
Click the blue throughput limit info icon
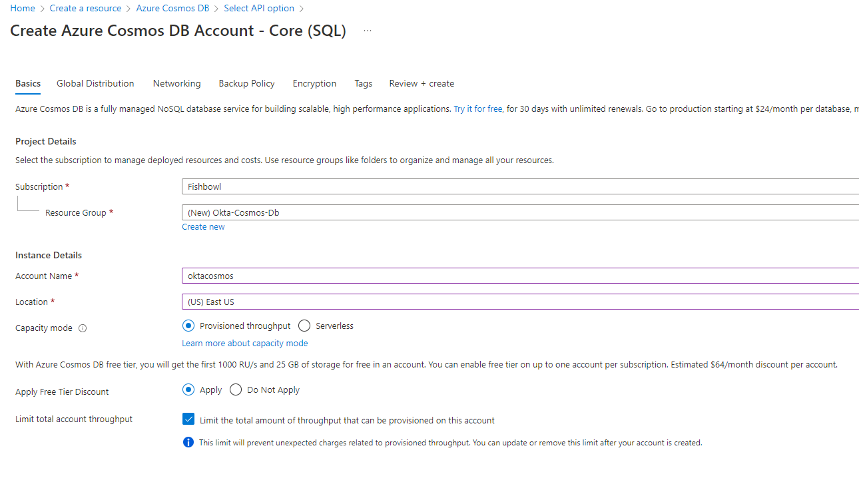click(188, 442)
